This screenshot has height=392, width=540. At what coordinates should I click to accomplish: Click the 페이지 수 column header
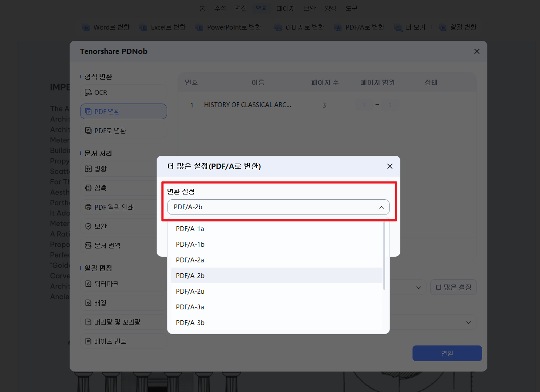point(325,83)
